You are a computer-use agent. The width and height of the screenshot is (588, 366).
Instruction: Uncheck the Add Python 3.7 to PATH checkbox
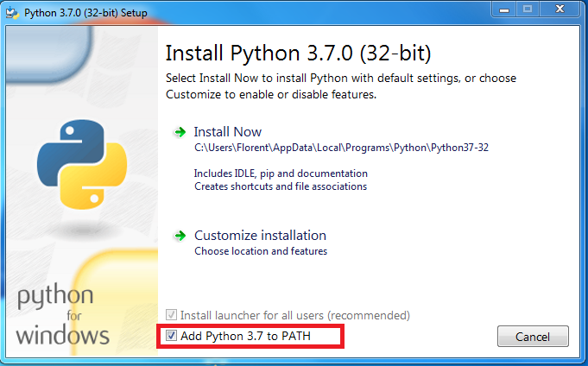pos(171,336)
